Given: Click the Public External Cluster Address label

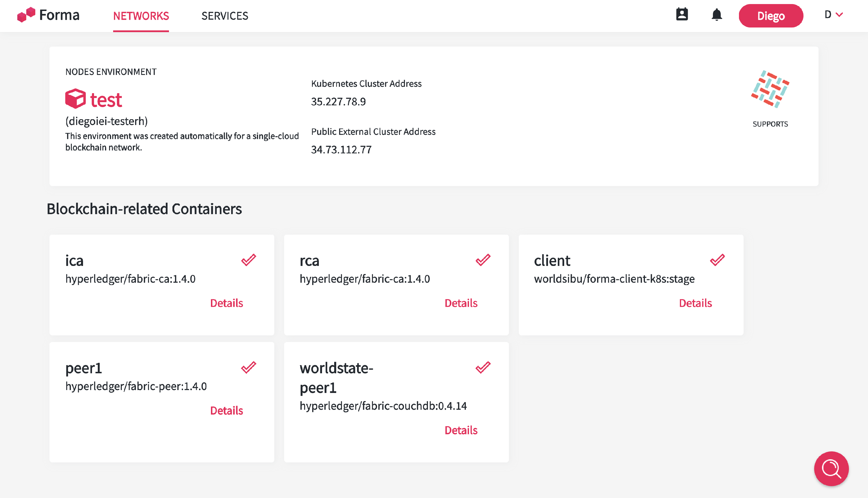Looking at the screenshot, I should (373, 132).
